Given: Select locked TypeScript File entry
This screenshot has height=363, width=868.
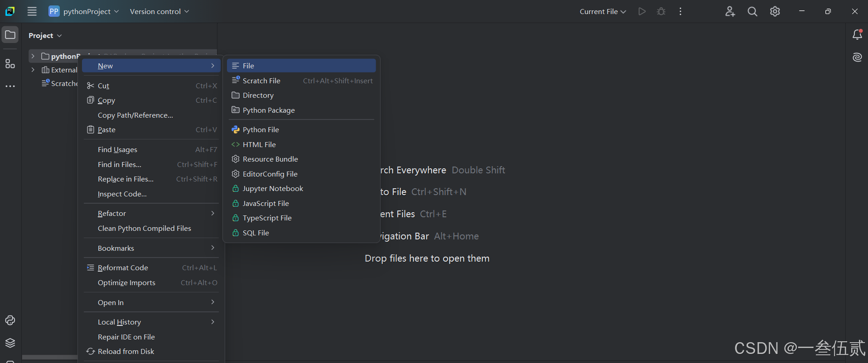Looking at the screenshot, I should click(301, 218).
